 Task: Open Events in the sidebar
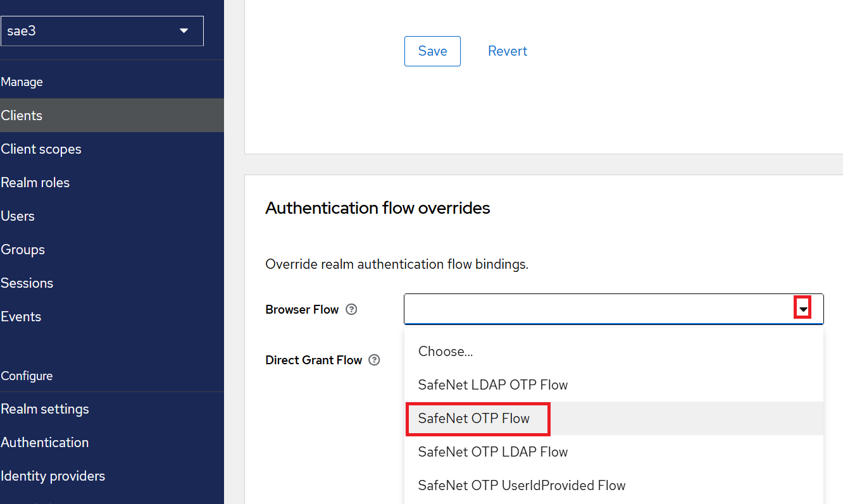(x=21, y=317)
